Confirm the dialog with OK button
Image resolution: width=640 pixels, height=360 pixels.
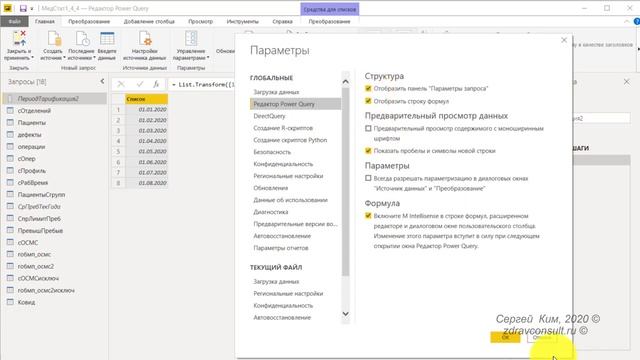[x=505, y=337]
